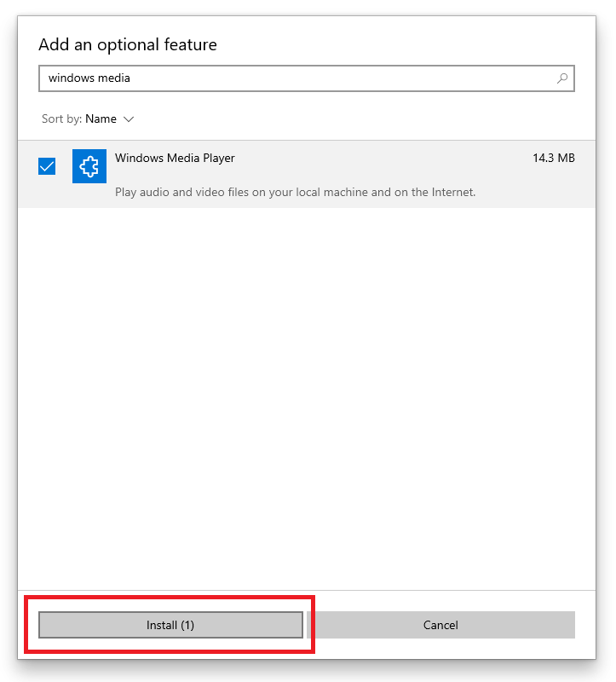Open the Sort by Name dropdown

(88, 118)
